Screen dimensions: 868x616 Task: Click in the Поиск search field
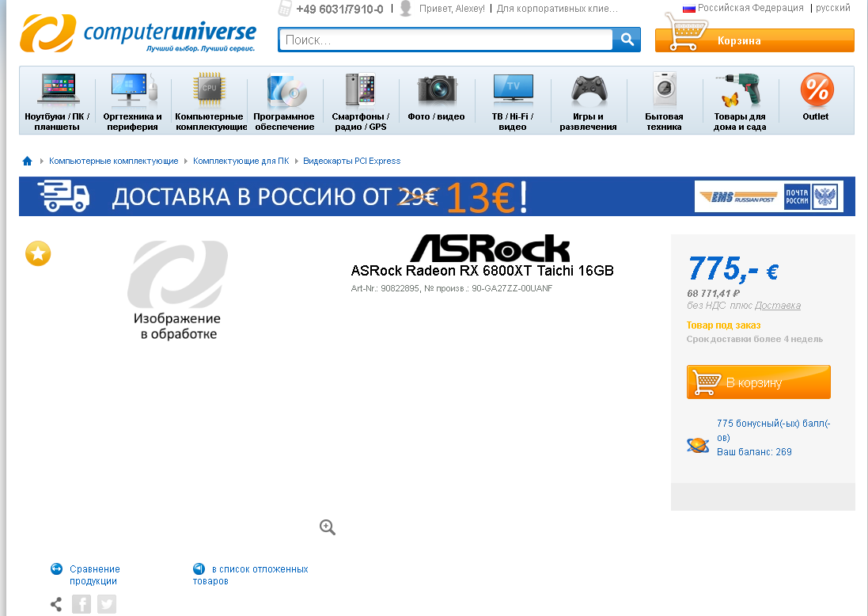445,40
